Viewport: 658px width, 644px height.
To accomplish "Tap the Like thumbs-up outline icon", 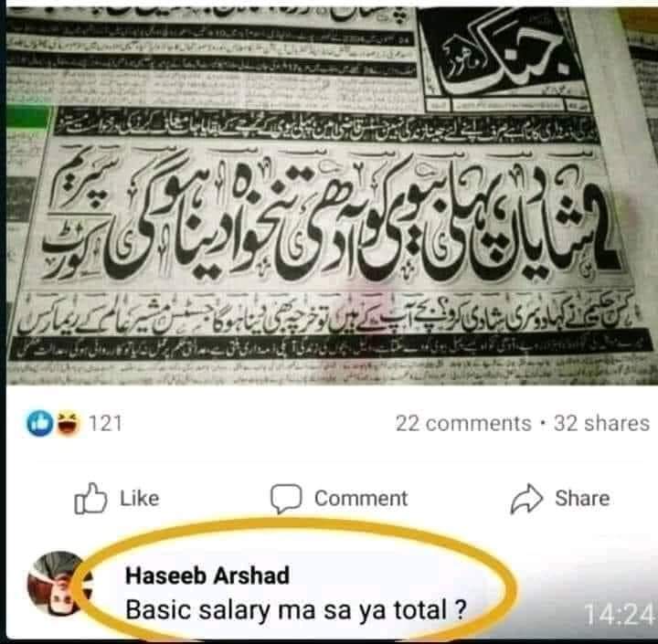I will point(90,499).
